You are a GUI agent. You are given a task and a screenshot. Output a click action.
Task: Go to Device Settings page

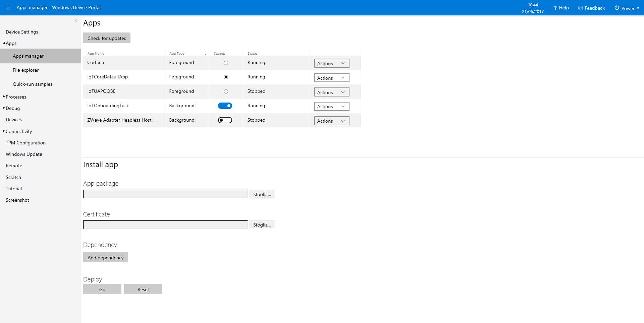pos(22,32)
